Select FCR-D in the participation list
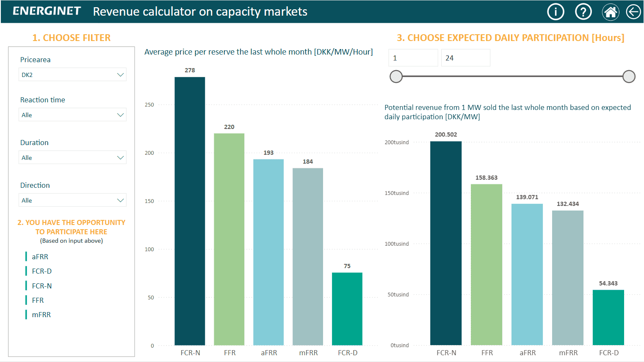Image resolution: width=644 pixels, height=362 pixels. tap(42, 271)
